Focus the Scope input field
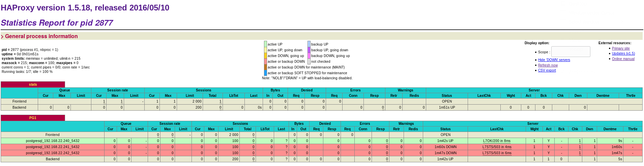Image resolution: width=644 pixels, height=166 pixels. pos(570,52)
